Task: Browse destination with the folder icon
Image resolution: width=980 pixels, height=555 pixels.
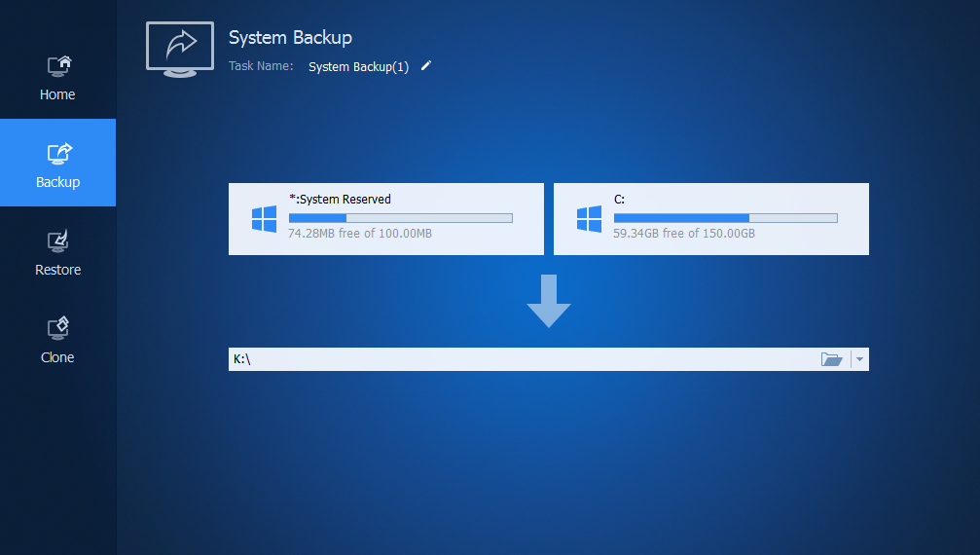Action: pyautogui.click(x=831, y=359)
